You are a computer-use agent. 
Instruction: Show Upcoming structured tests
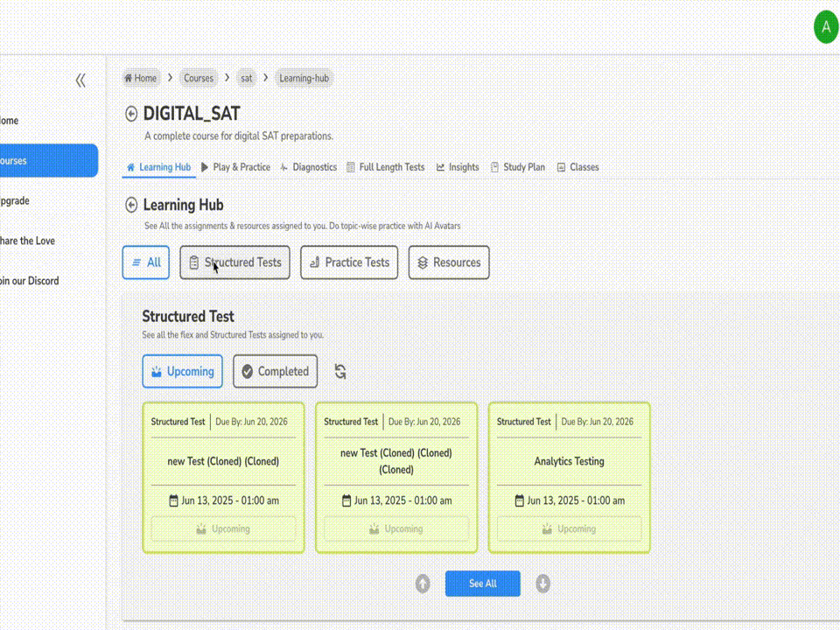point(182,371)
